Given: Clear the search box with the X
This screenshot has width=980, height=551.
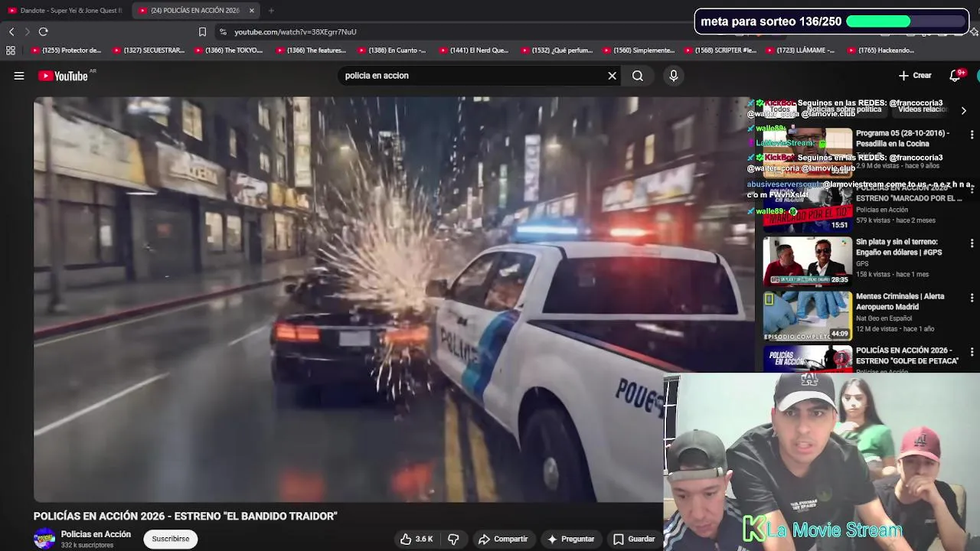Looking at the screenshot, I should [x=612, y=76].
